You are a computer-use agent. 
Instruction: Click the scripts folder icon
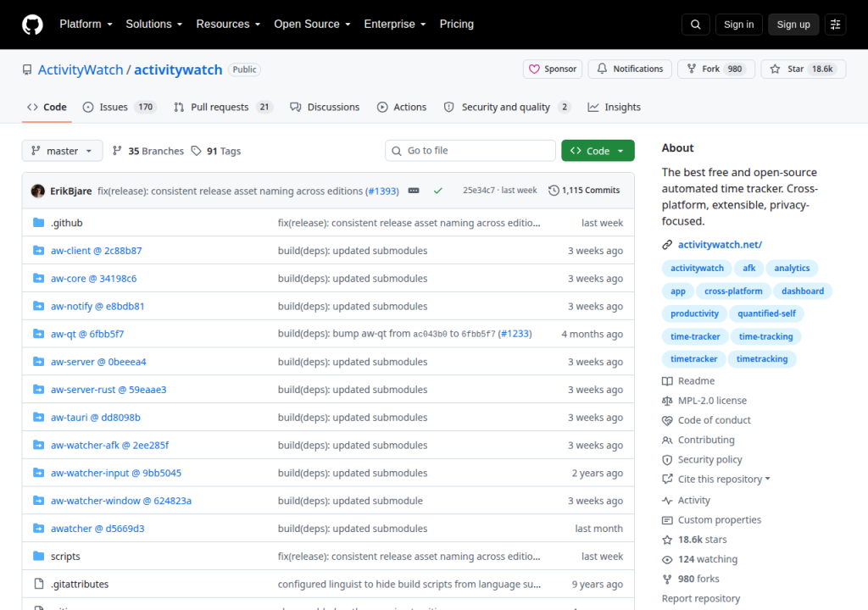pyautogui.click(x=38, y=556)
